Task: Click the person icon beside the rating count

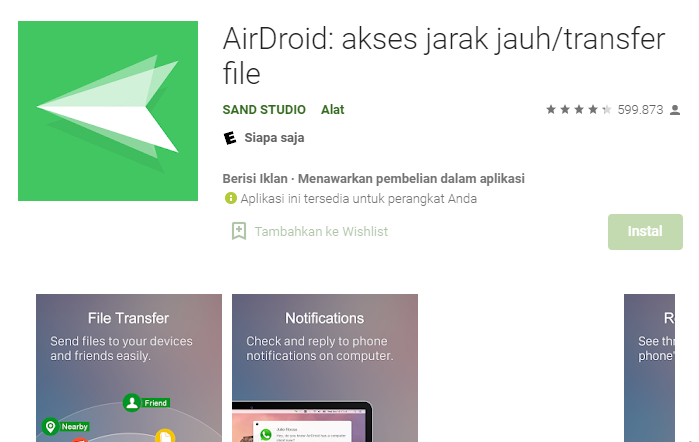Action: coord(675,110)
